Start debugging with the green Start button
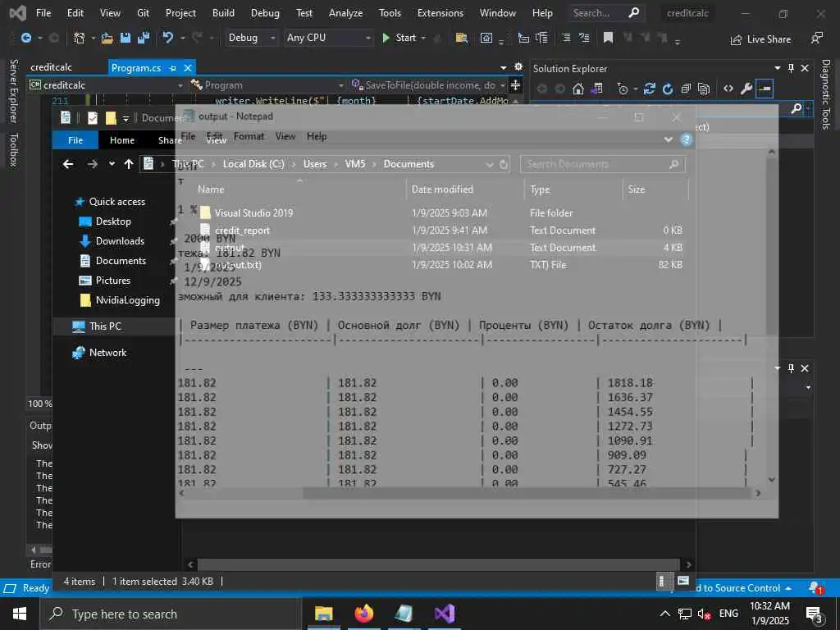 (399, 38)
